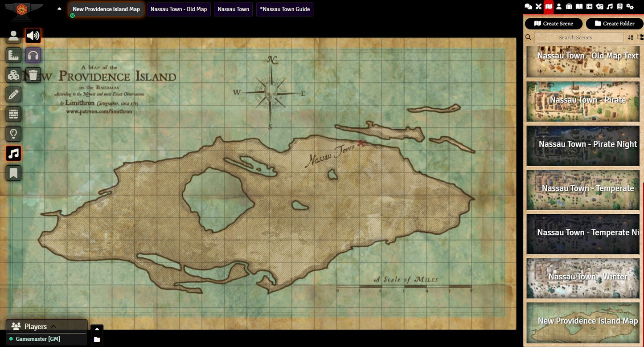This screenshot has height=347, width=644.
Task: Collapse the scene navigation bar arrow
Action: click(x=59, y=8)
